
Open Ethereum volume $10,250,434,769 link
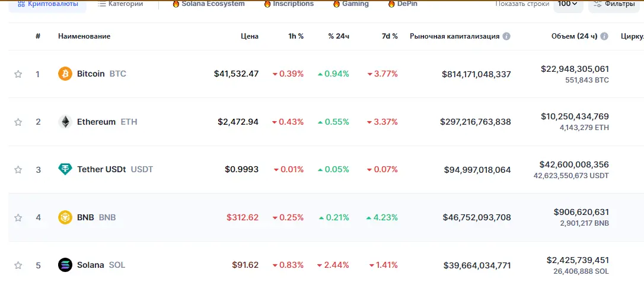[575, 116]
